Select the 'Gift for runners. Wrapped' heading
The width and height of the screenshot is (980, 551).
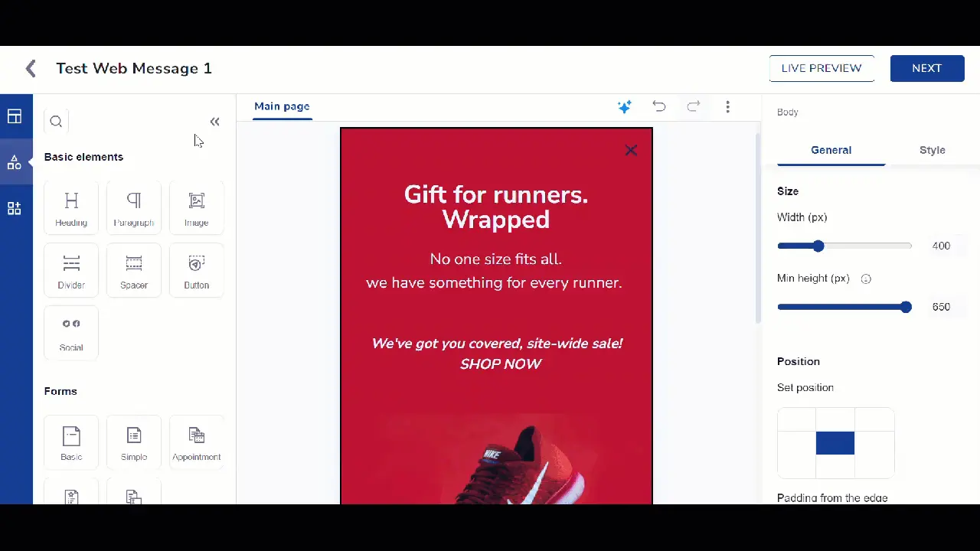(x=496, y=207)
